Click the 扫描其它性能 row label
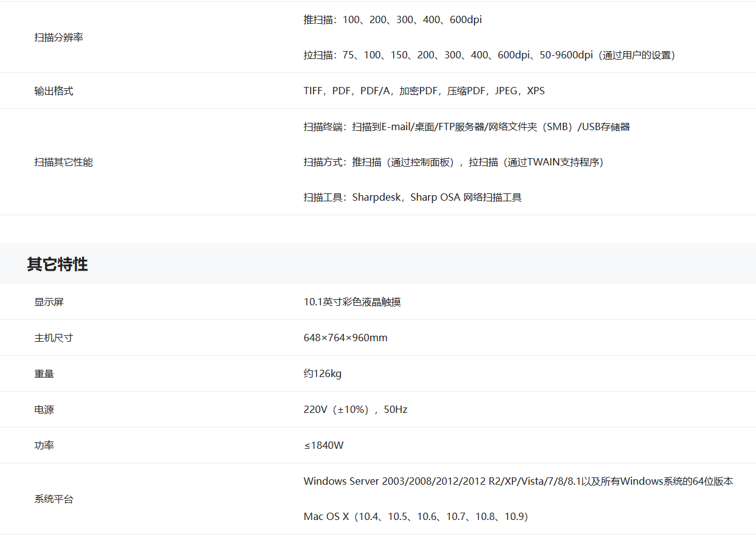This screenshot has width=756, height=537. (64, 162)
